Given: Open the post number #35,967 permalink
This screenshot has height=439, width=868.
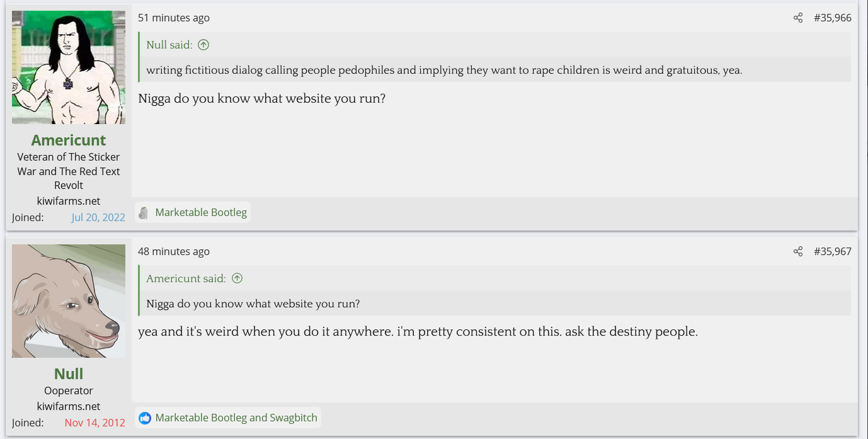Looking at the screenshot, I should tap(832, 251).
